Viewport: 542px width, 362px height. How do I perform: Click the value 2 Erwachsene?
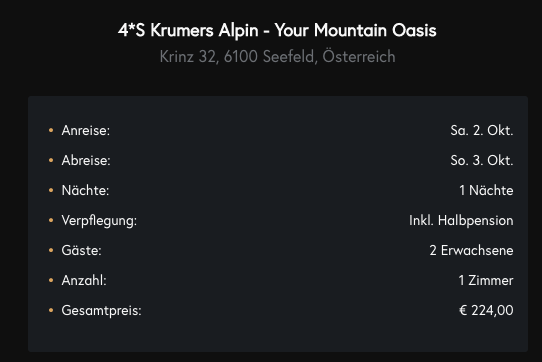(x=471, y=250)
